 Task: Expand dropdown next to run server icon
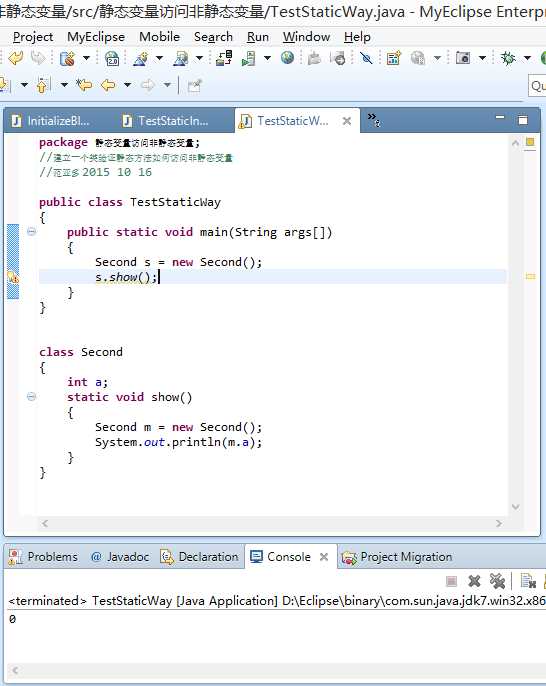[x=267, y=58]
